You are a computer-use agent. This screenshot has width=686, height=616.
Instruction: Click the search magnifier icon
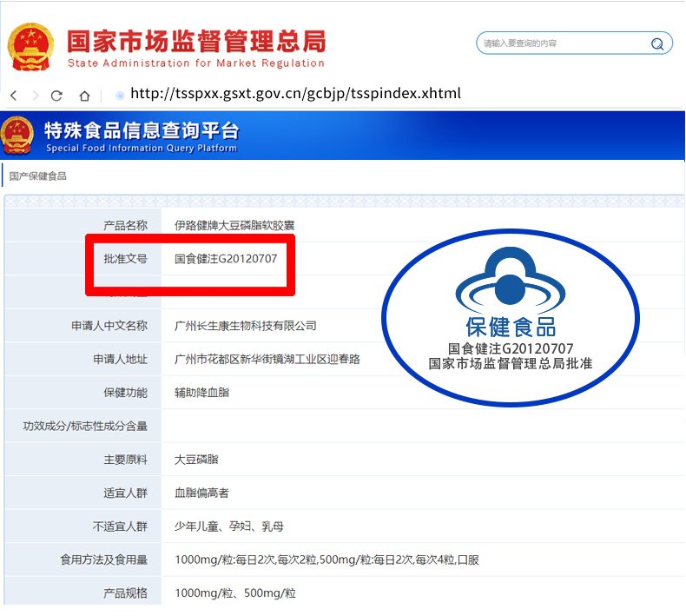click(656, 43)
